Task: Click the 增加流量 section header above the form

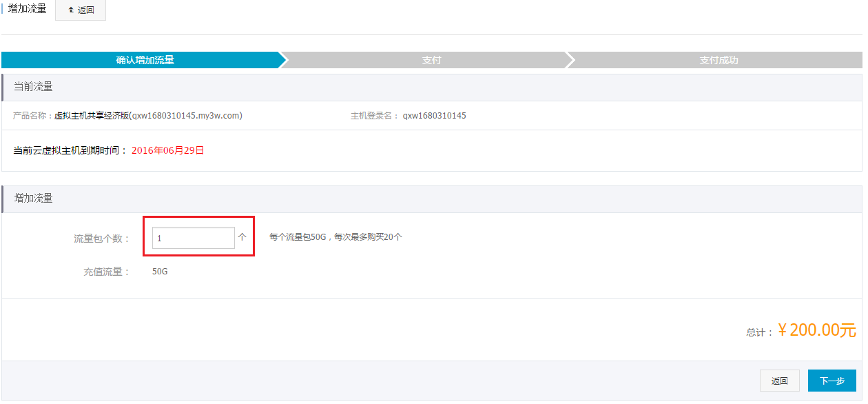Action: [34, 198]
